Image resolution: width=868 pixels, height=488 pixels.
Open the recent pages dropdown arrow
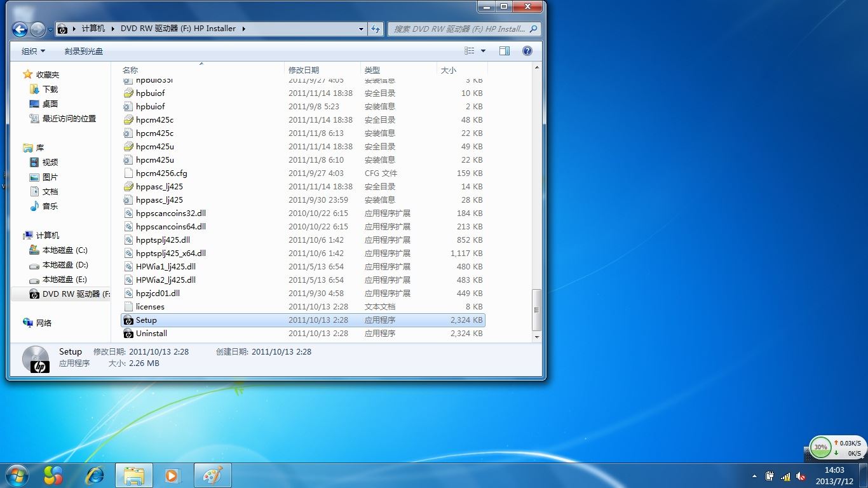50,29
